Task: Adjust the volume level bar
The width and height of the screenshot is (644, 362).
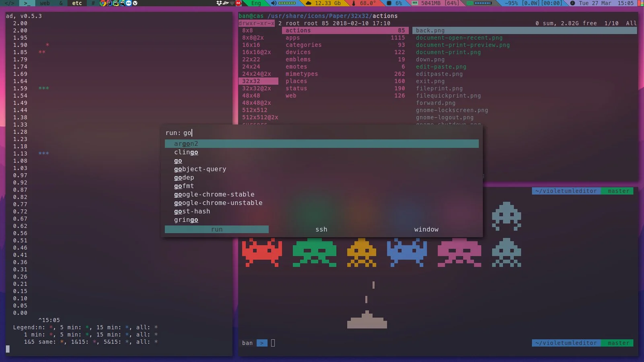Action: (287, 3)
